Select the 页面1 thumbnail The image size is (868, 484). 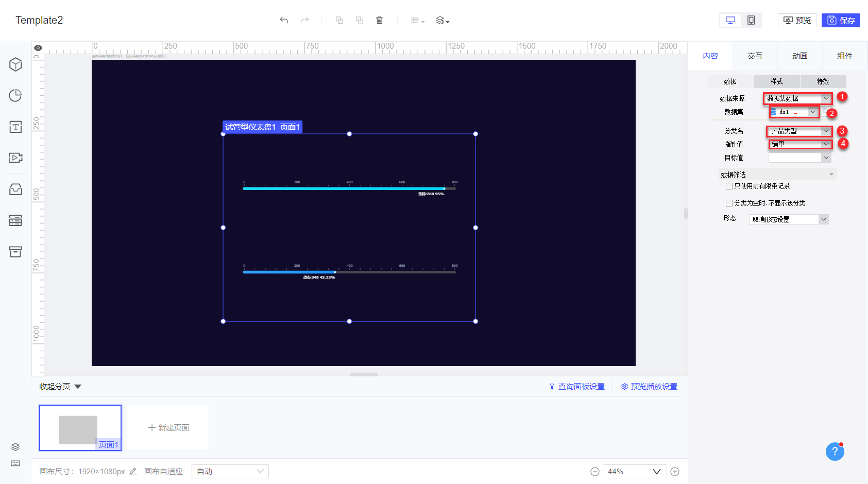click(x=80, y=427)
